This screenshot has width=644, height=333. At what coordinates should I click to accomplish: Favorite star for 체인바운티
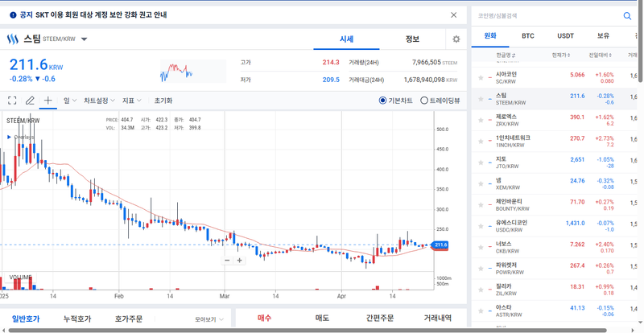pyautogui.click(x=481, y=205)
